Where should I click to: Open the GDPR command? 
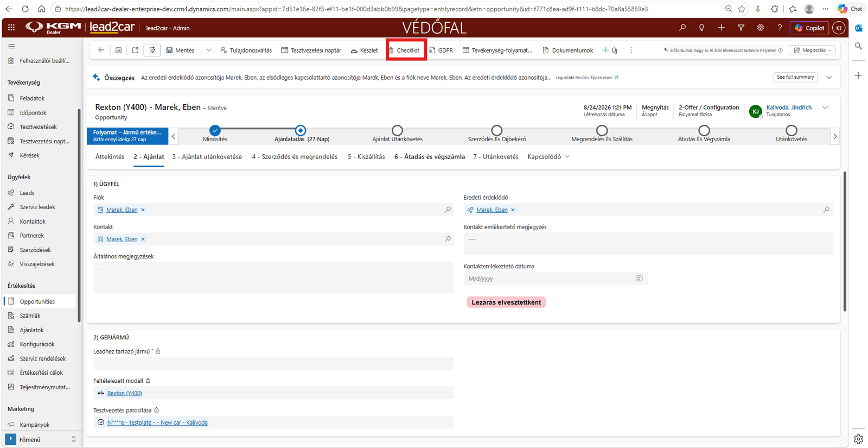[x=441, y=50]
